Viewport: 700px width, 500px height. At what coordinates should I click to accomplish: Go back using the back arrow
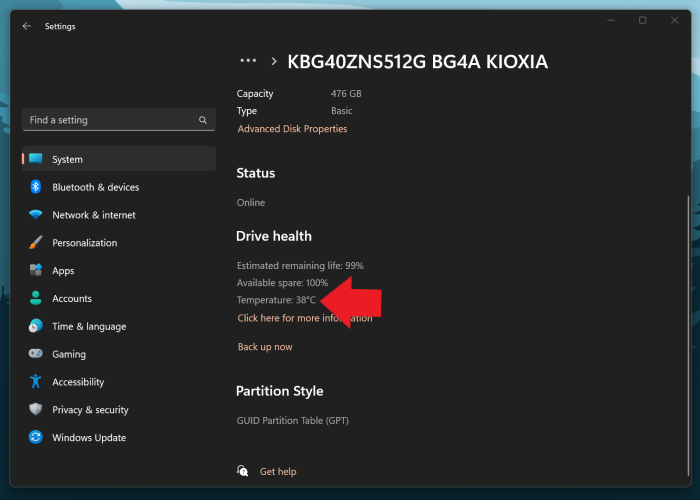(x=26, y=26)
